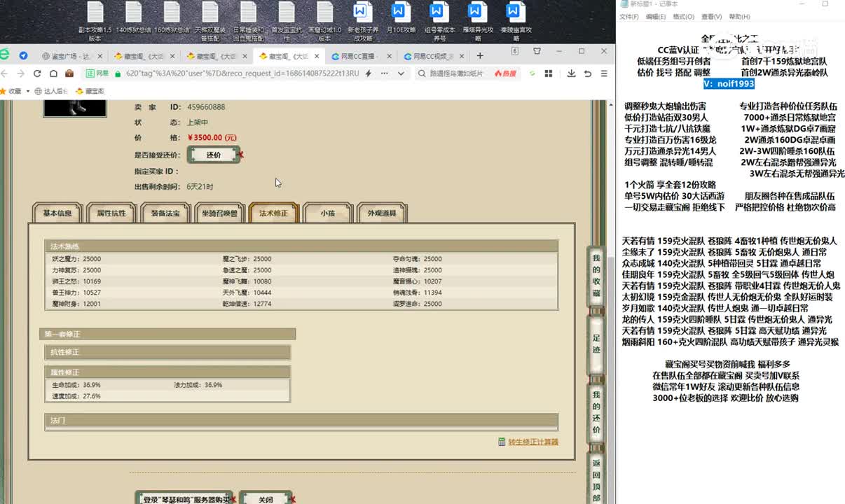Open the 装备法宝 tab
The image size is (845, 504).
[165, 213]
